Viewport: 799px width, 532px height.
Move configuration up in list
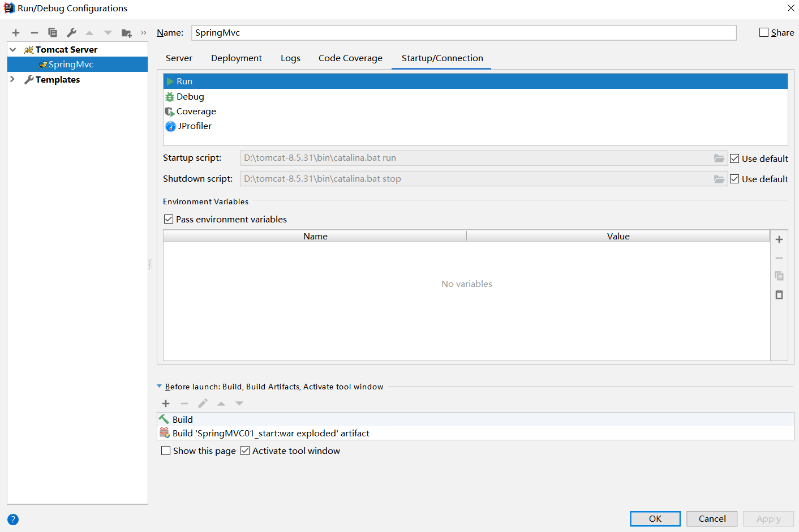(89, 33)
